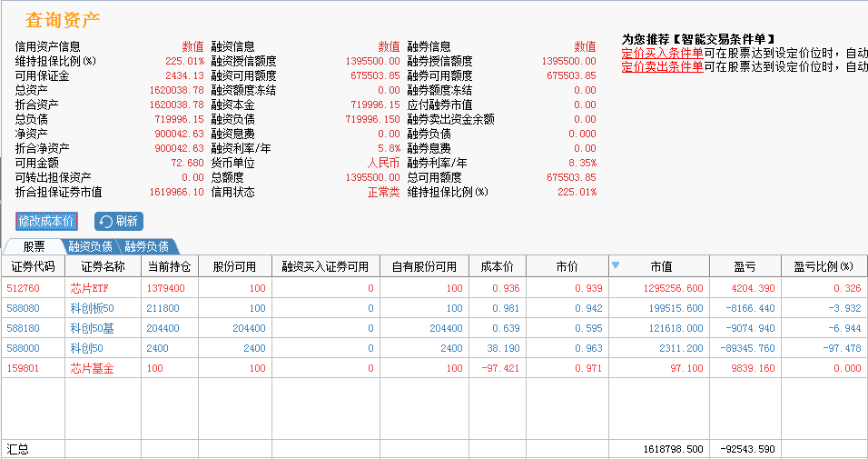This screenshot has width=868, height=459.
Task: Click market value 199515.600
Action: point(676,308)
